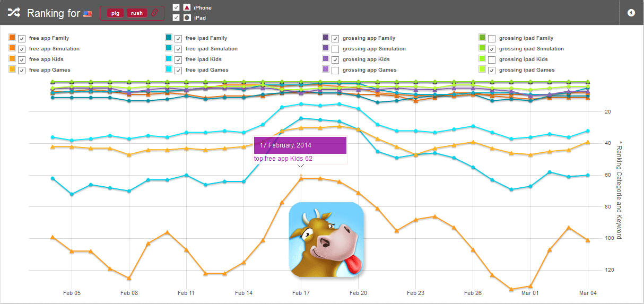Click grossing app Games color swatch
The image size is (644, 304).
pyautogui.click(x=326, y=69)
